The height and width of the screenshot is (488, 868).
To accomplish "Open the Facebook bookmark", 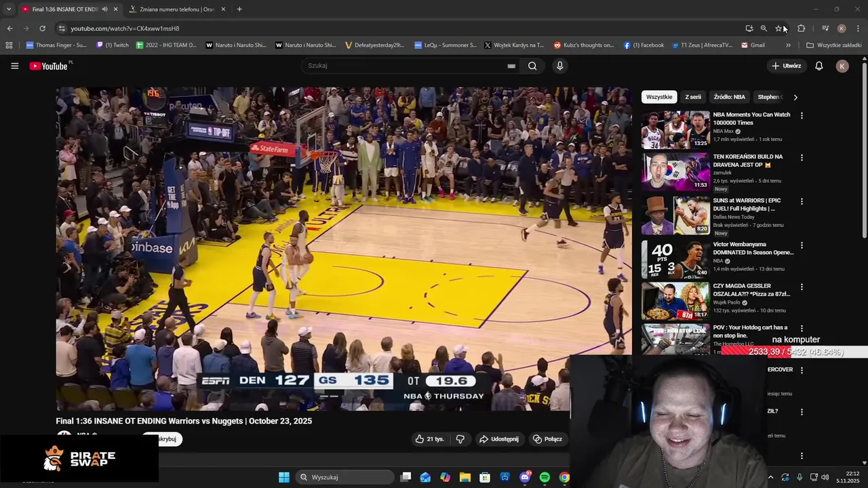I will [644, 45].
